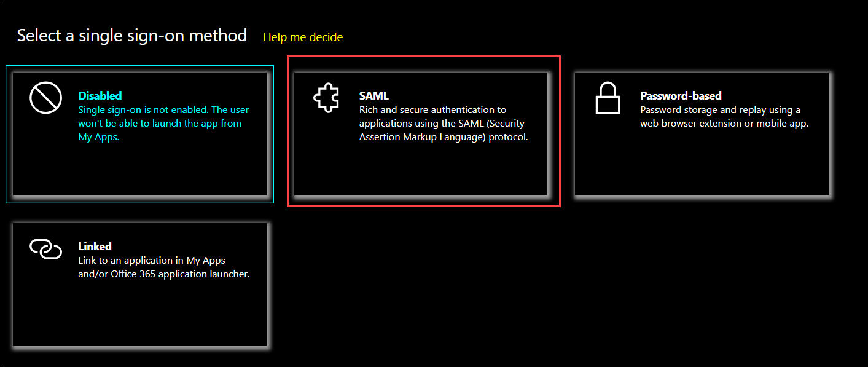Click the "Rich and secure authentication" description

tap(432, 110)
